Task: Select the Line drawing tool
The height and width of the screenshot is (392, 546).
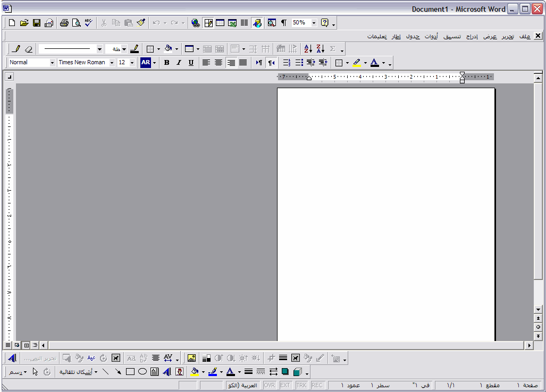Action: [x=105, y=372]
